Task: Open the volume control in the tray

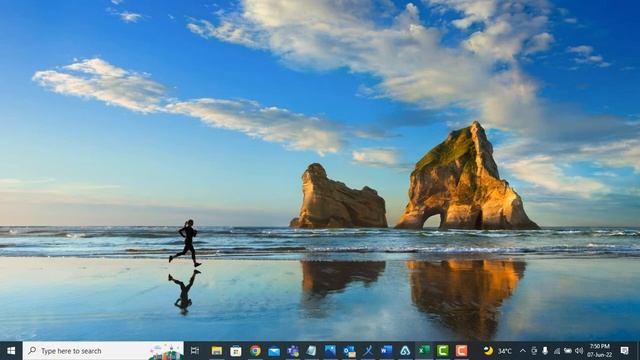Action: (579, 351)
